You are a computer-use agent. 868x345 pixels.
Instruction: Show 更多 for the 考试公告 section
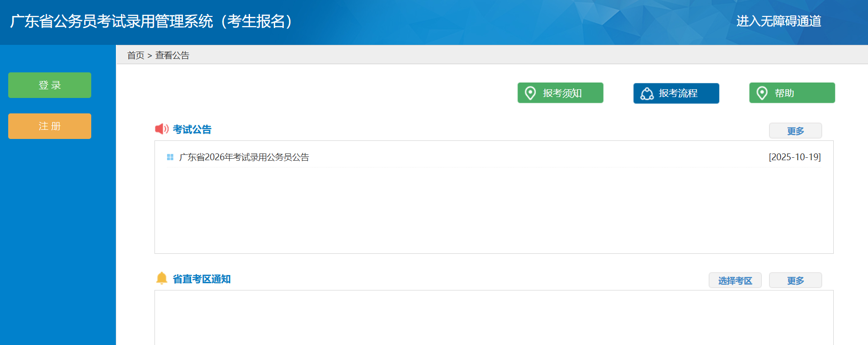pyautogui.click(x=795, y=131)
